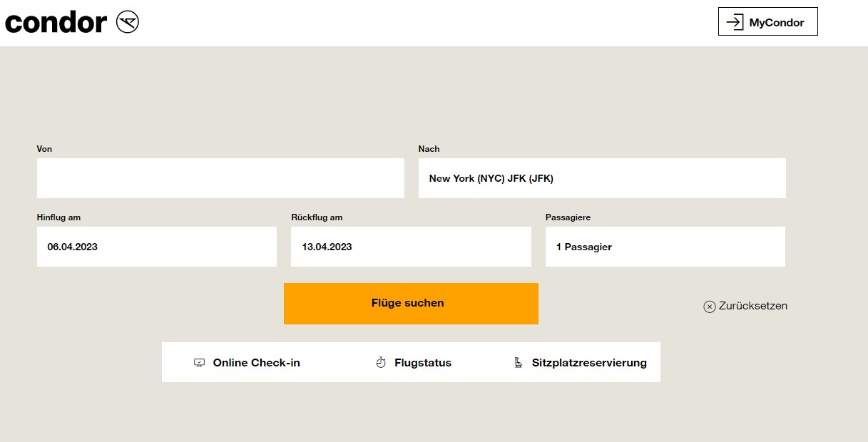Click the Nach field showing New York JFK

point(601,178)
